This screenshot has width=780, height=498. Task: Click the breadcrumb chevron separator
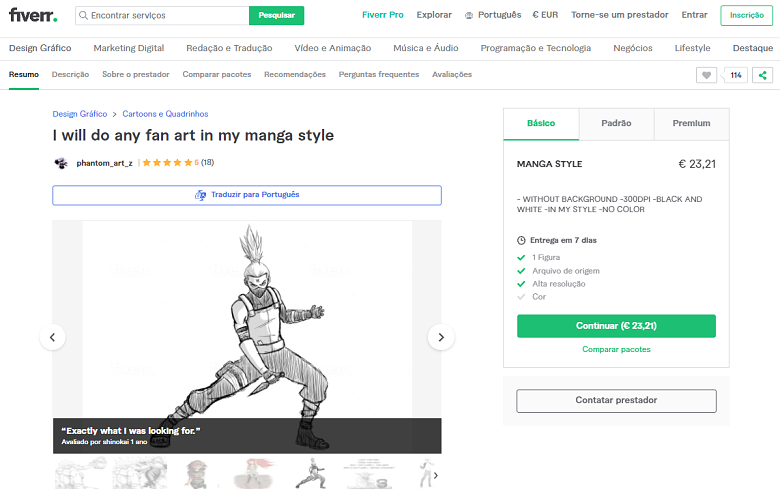(114, 114)
